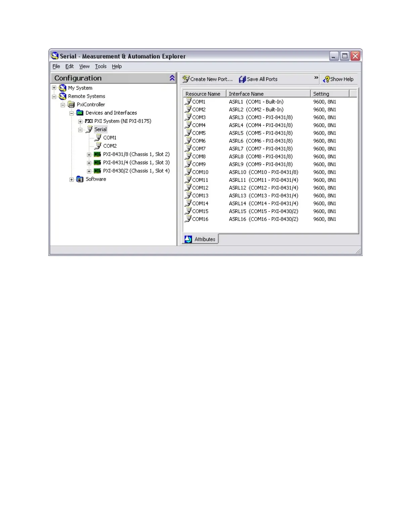Click the COM5 port icon in list
This screenshot has height=532, width=411.
coord(188,133)
